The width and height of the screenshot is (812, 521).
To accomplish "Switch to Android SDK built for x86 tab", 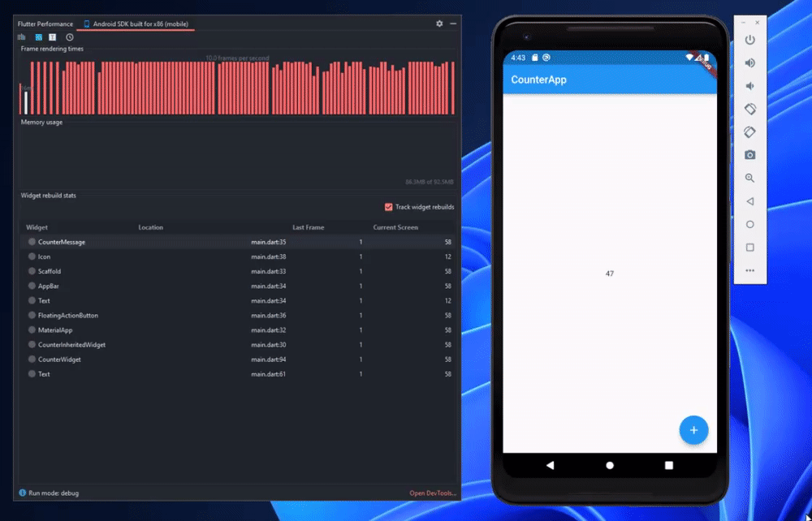I will click(x=136, y=24).
